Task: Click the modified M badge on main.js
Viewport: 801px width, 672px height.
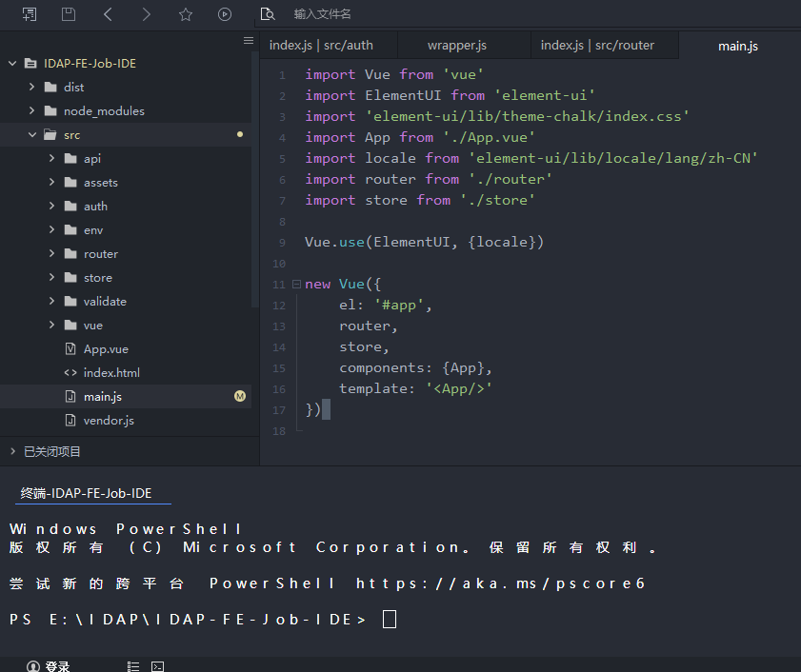Action: [x=240, y=396]
